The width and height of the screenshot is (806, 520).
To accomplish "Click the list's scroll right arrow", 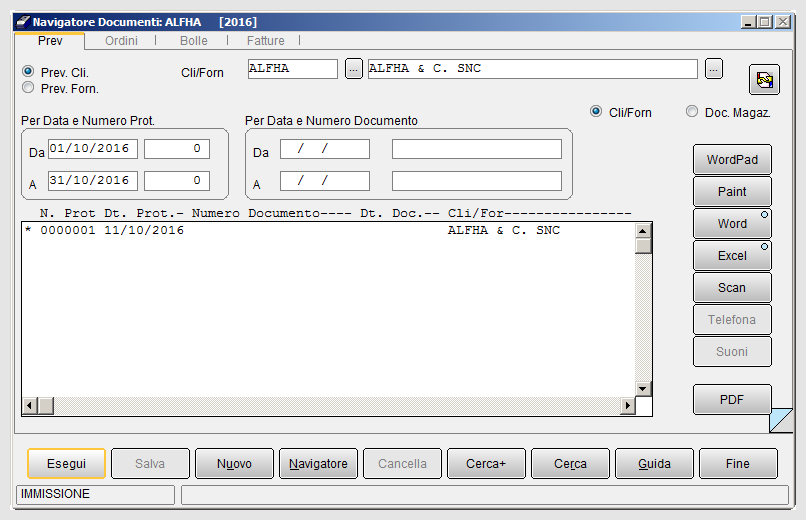I will [627, 406].
